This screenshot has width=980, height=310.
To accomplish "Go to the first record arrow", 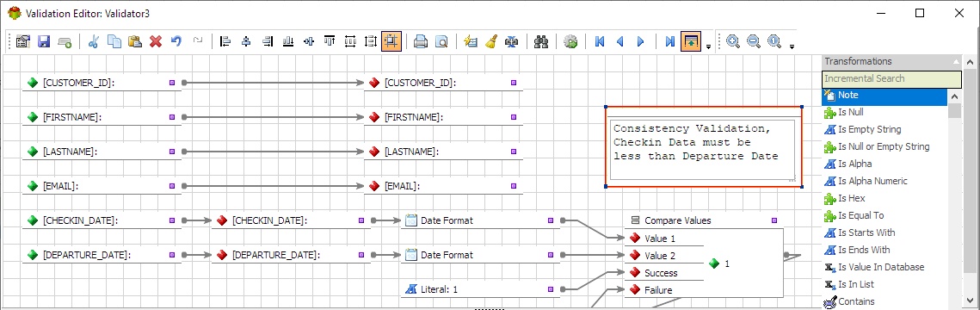I will coord(600,42).
